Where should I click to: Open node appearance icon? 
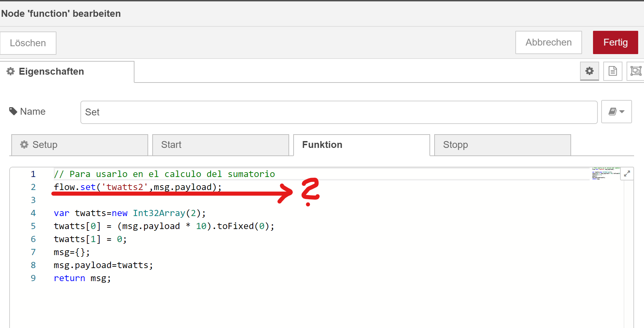point(635,71)
